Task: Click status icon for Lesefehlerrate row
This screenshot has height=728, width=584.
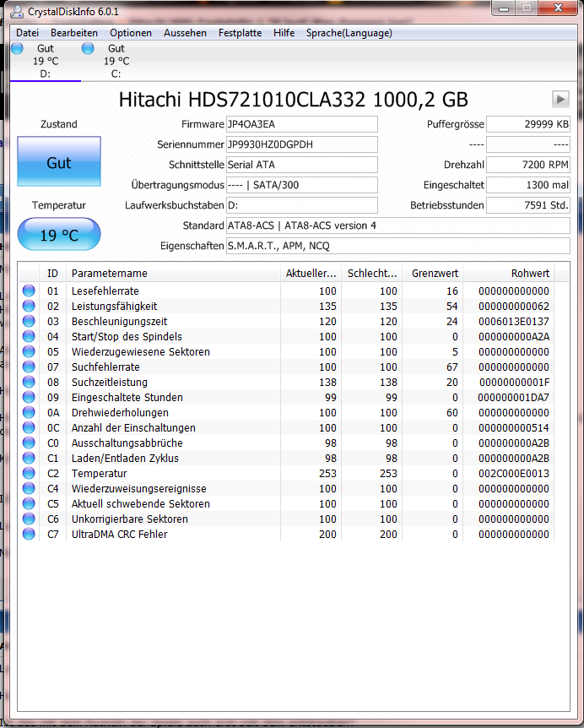Action: click(x=29, y=291)
